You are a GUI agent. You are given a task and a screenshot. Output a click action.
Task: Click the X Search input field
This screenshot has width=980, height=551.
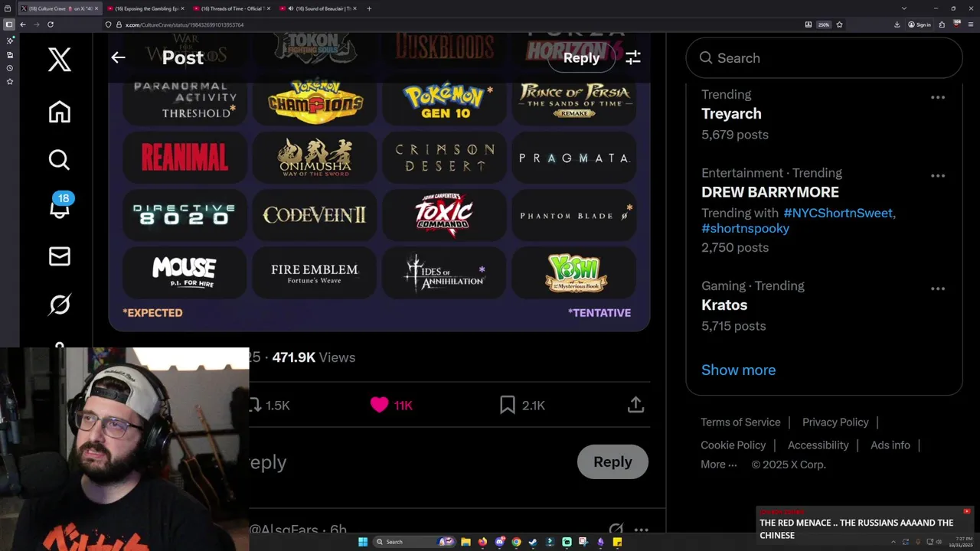click(x=824, y=58)
